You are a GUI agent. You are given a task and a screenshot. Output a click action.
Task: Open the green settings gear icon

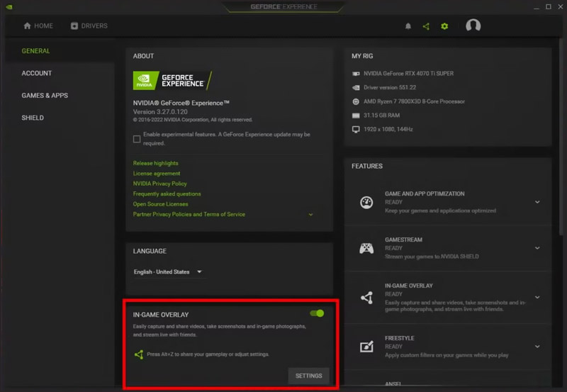pyautogui.click(x=444, y=26)
